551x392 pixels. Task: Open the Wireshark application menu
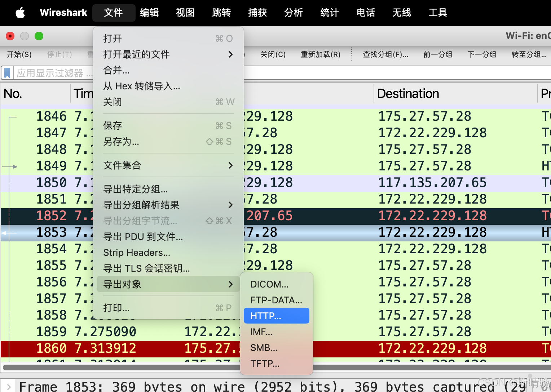pyautogui.click(x=63, y=13)
